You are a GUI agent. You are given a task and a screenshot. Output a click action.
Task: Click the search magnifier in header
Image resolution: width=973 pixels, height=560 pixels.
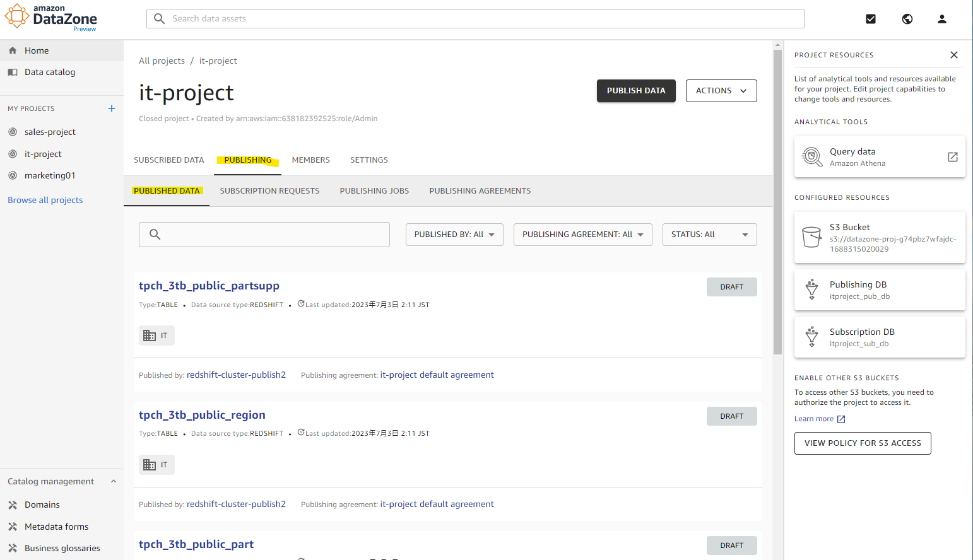(160, 19)
